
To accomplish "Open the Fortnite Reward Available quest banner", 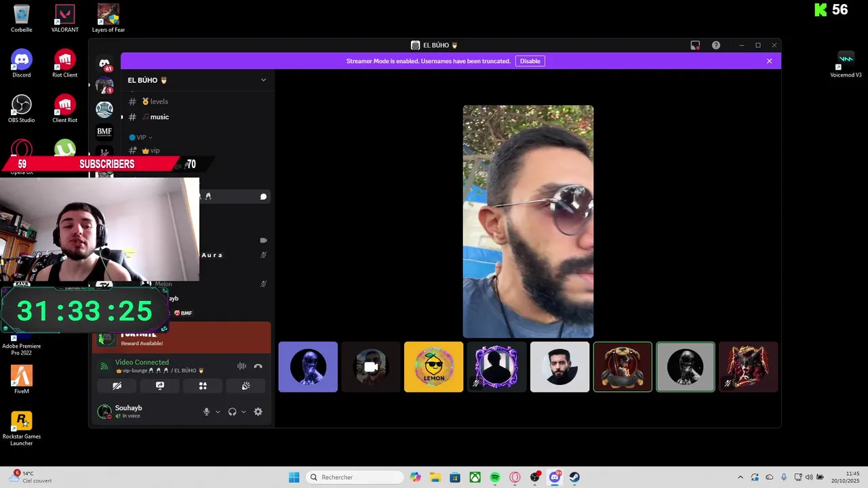I will [x=182, y=337].
